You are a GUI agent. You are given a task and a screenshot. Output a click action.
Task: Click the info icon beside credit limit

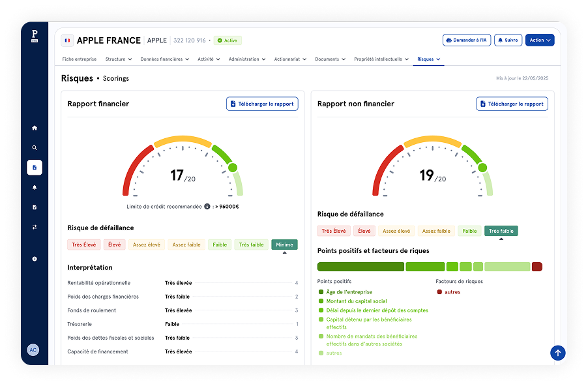click(207, 206)
